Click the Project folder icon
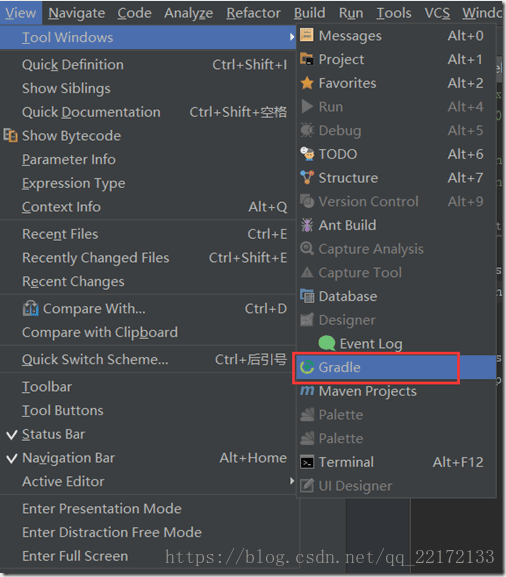 (x=307, y=59)
